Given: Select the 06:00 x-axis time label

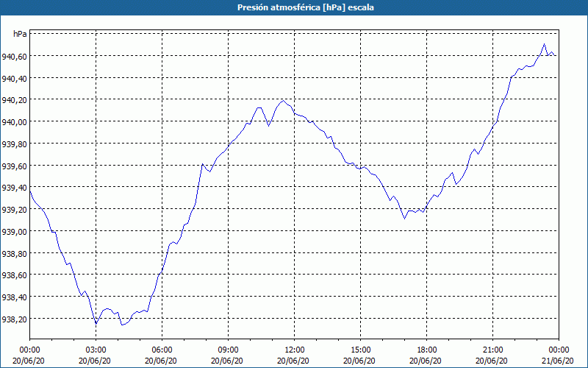Looking at the screenshot, I should pyautogui.click(x=162, y=349).
